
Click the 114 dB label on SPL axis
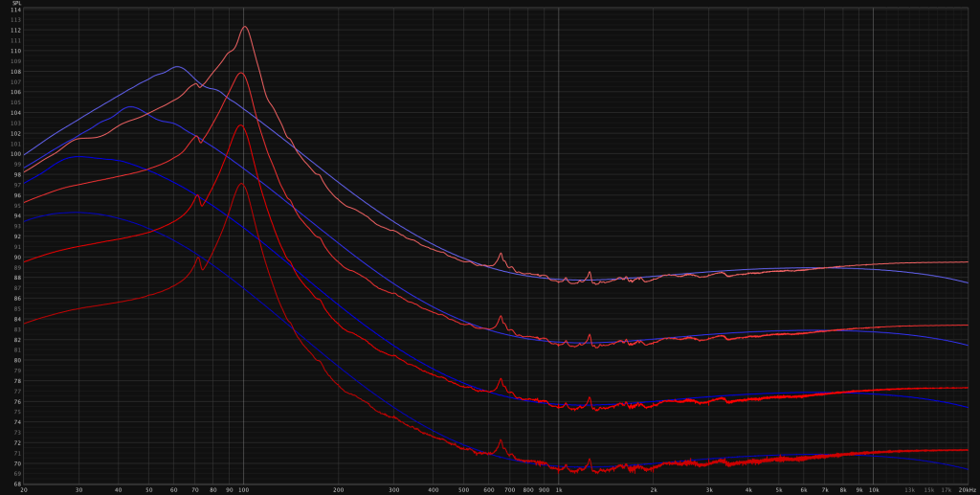pyautogui.click(x=16, y=10)
